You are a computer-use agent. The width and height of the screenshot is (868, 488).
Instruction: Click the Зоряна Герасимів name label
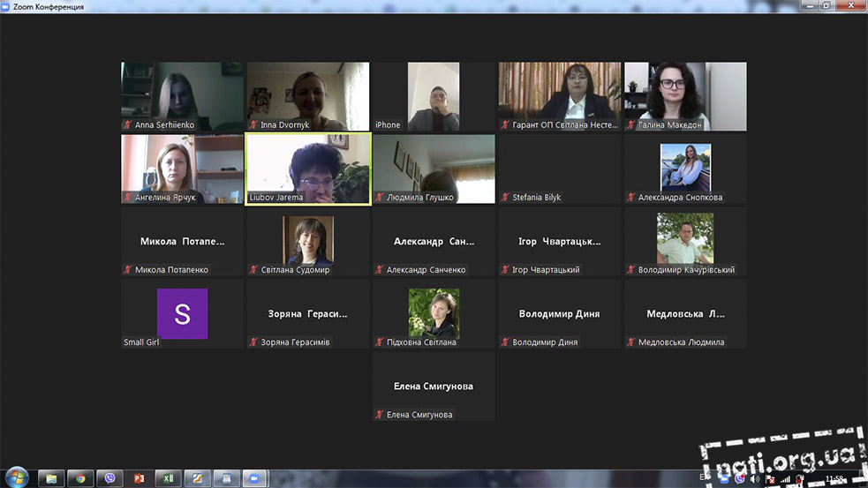click(x=295, y=342)
